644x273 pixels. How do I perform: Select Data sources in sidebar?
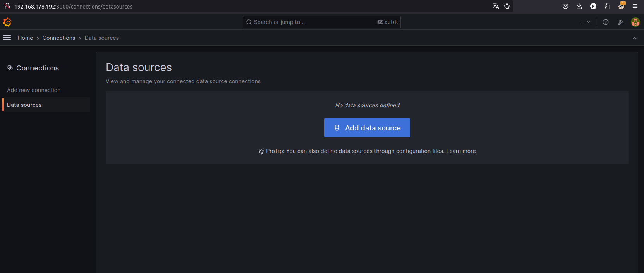[x=24, y=105]
